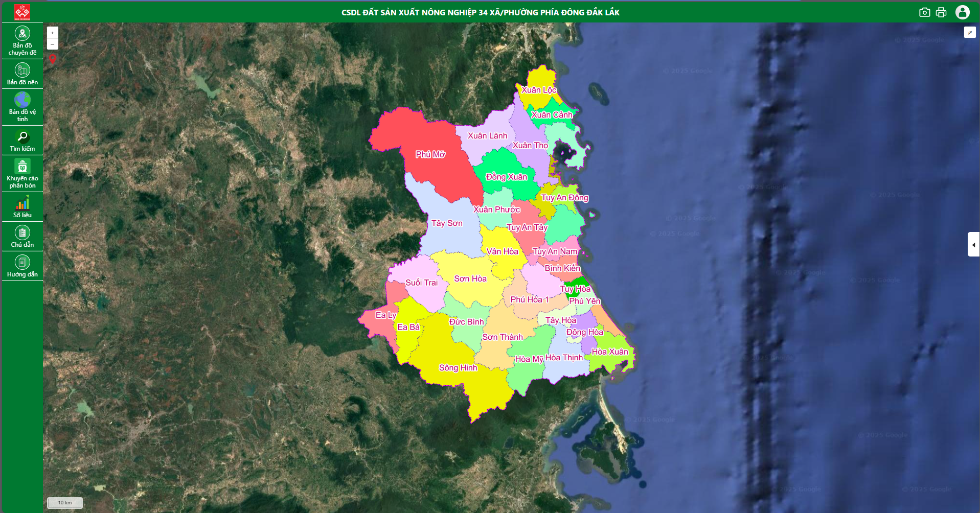This screenshot has width=980, height=513.
Task: Select the Sông Hinh commune on map
Action: point(458,368)
